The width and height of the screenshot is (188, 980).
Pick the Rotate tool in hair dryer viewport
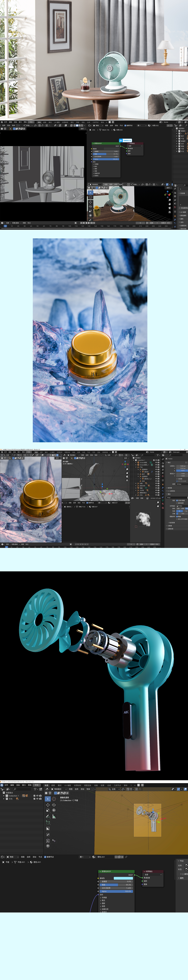coord(54,805)
